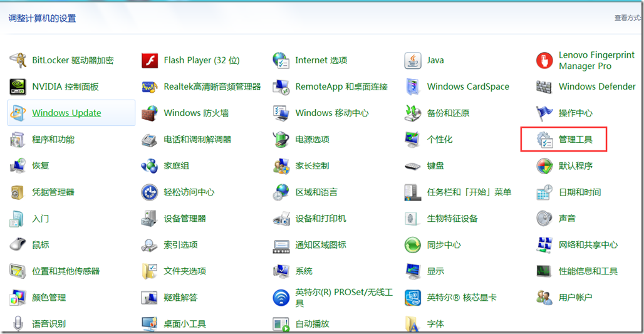Open the 查看方式 view-by dropdown
This screenshot has height=334, width=644.
[628, 18]
